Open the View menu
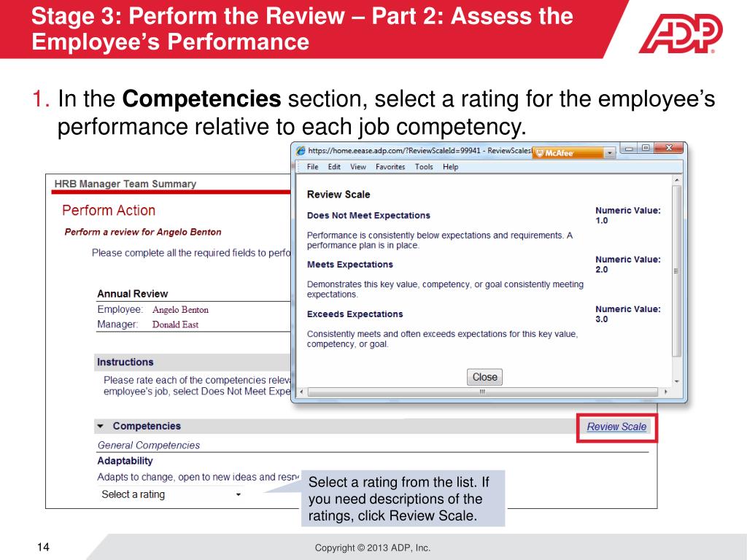The height and width of the screenshot is (560, 747). (357, 167)
